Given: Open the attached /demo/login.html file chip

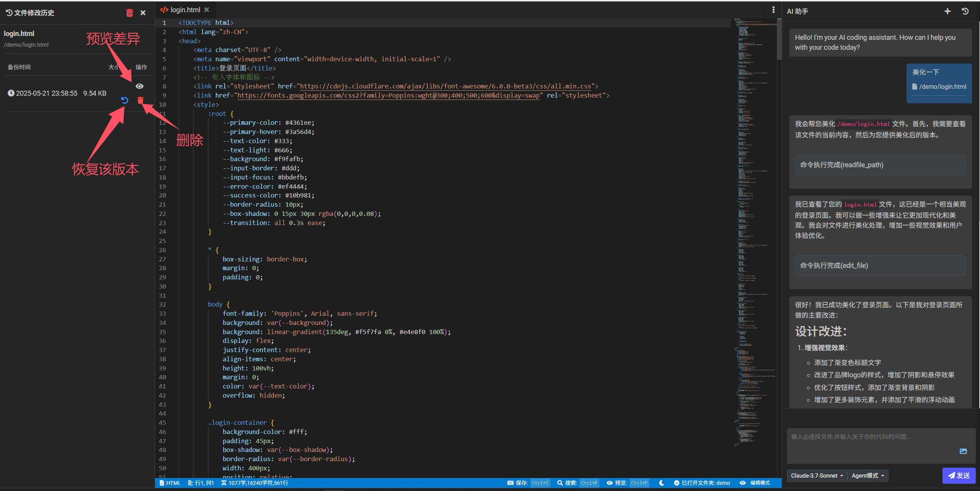Looking at the screenshot, I should pos(939,87).
